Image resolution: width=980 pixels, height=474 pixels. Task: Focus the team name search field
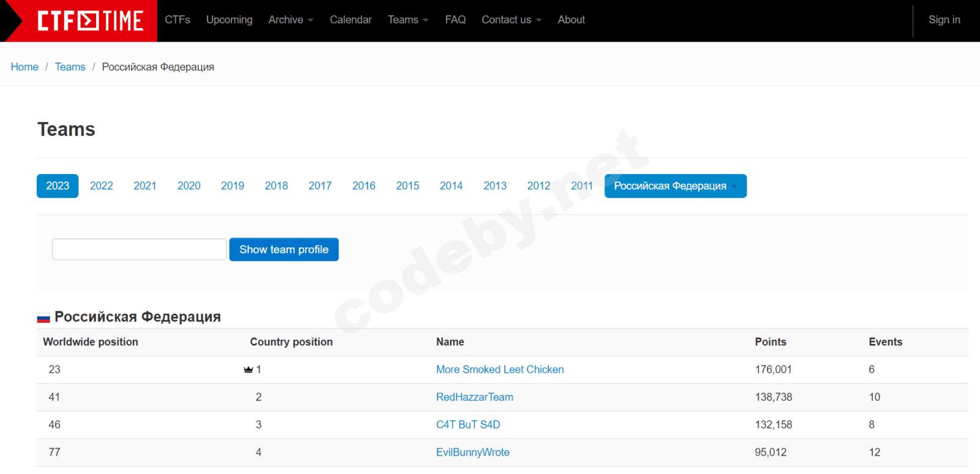139,250
